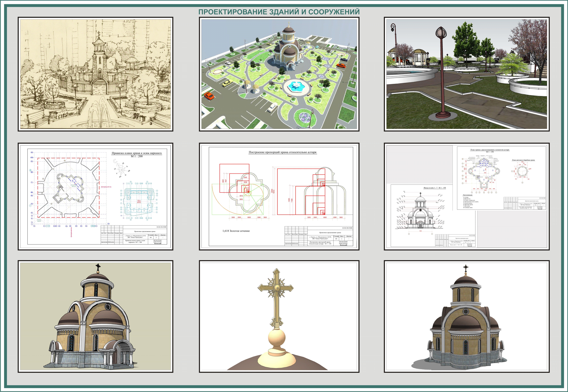Open the golden ratio proportions drawing sheet
This screenshot has height=392, width=568.
point(279,196)
